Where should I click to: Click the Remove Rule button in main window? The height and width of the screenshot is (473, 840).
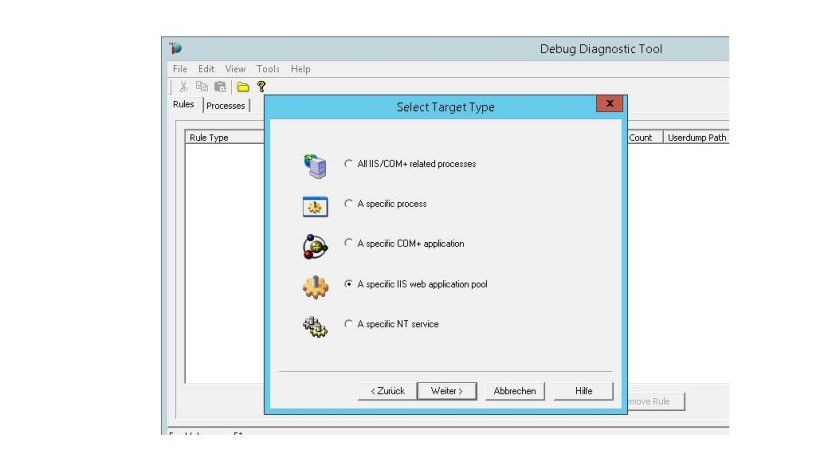point(656,401)
